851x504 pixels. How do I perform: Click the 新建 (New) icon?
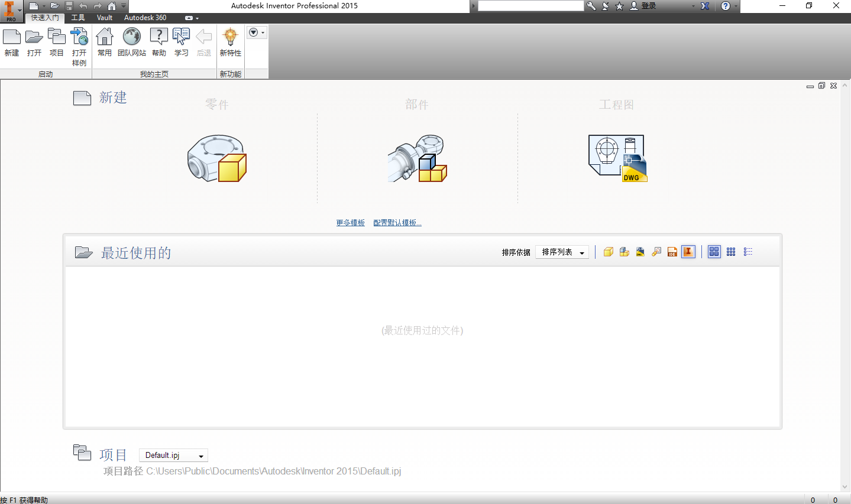tap(11, 40)
